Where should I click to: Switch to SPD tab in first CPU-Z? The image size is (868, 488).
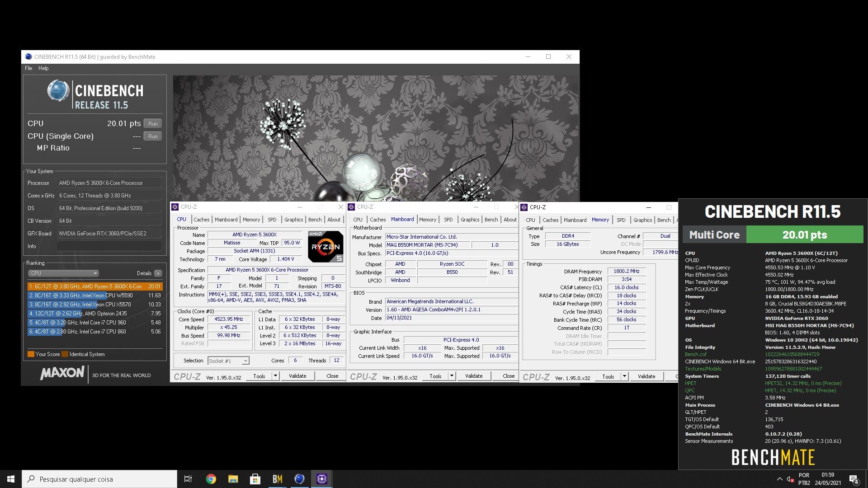[x=272, y=220]
